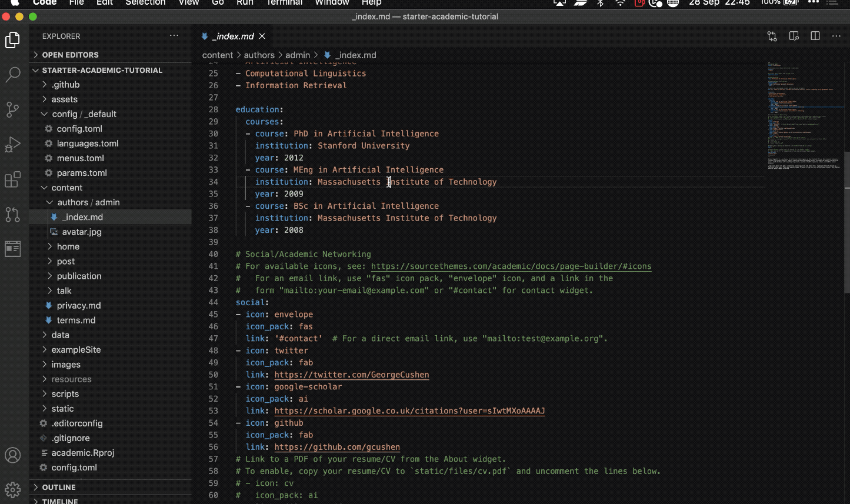Open the Search view in activity bar
This screenshot has width=850, height=504.
point(13,75)
